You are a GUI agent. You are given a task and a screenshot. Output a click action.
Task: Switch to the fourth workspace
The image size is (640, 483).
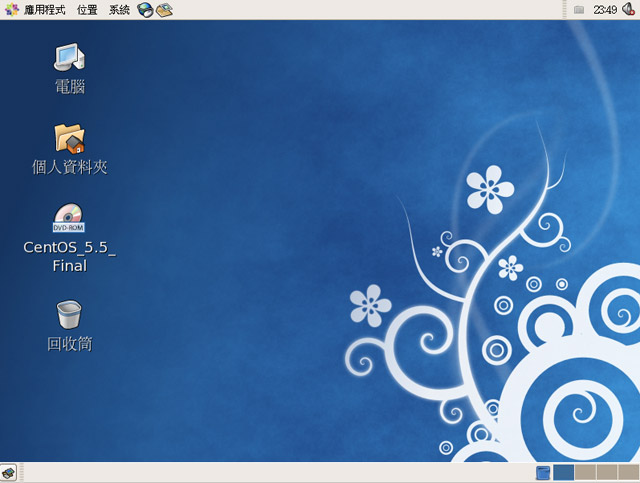[x=629, y=472]
